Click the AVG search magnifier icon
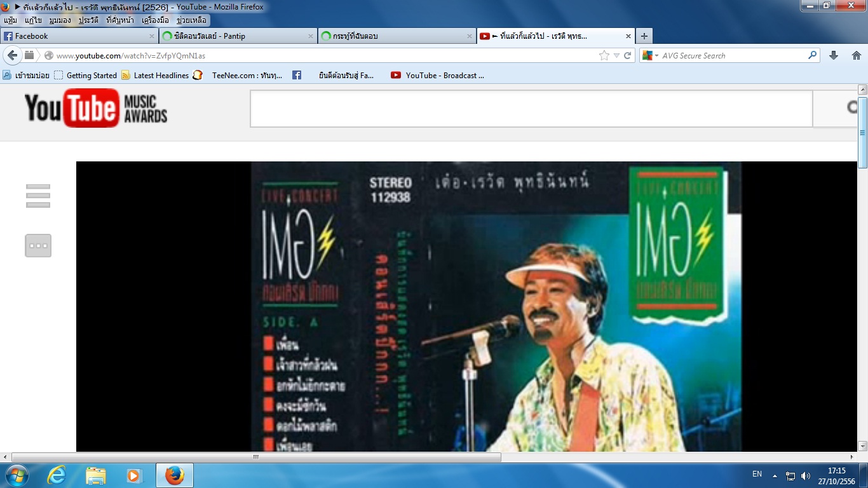The image size is (868, 488). pos(812,55)
